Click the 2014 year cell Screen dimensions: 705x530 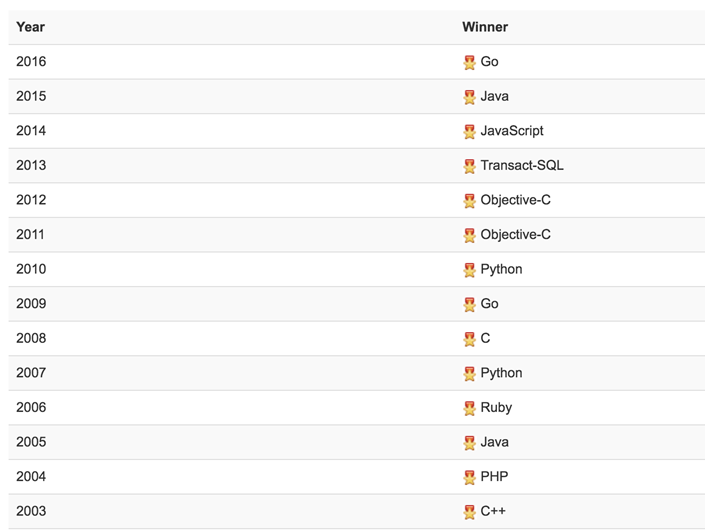coord(31,131)
